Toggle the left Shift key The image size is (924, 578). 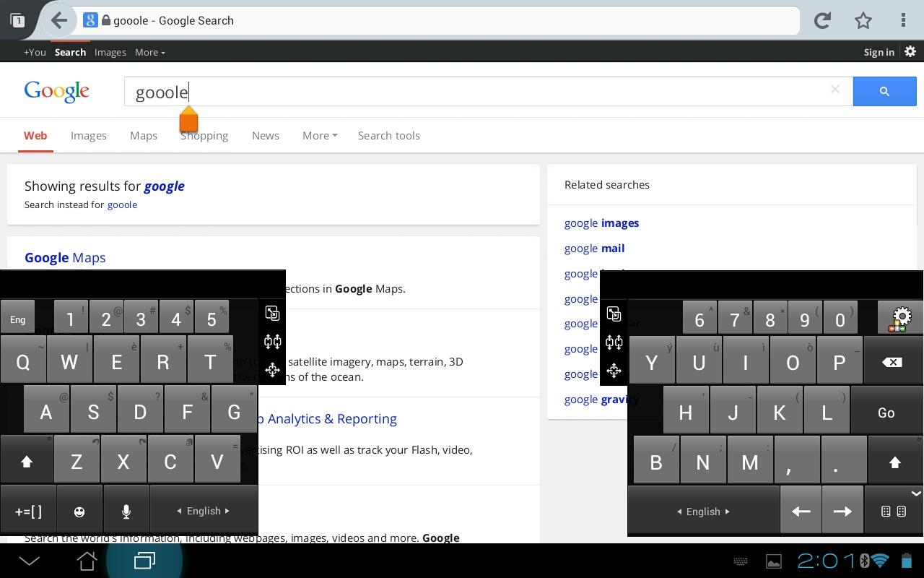pyautogui.click(x=27, y=461)
